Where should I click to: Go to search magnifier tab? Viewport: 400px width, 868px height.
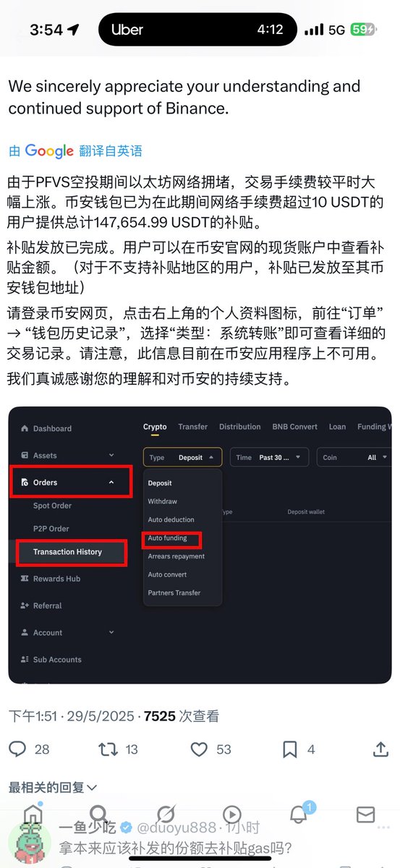[99, 815]
